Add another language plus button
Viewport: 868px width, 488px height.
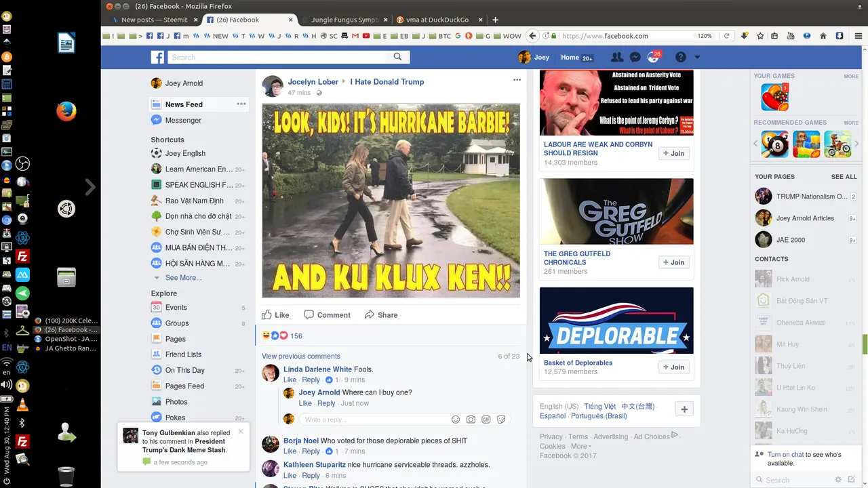pyautogui.click(x=684, y=409)
